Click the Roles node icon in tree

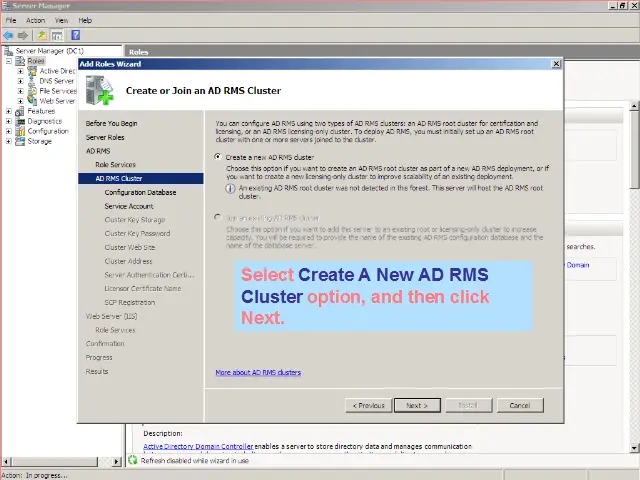[20, 61]
